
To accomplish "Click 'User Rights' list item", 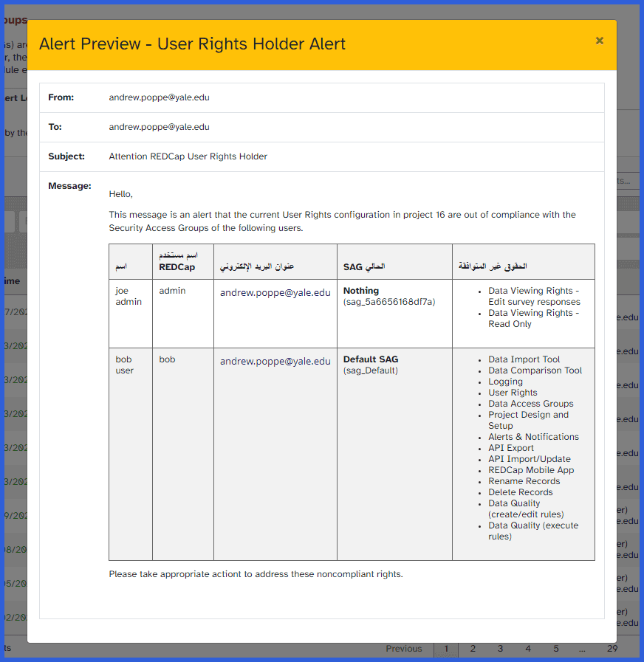I will tap(513, 393).
